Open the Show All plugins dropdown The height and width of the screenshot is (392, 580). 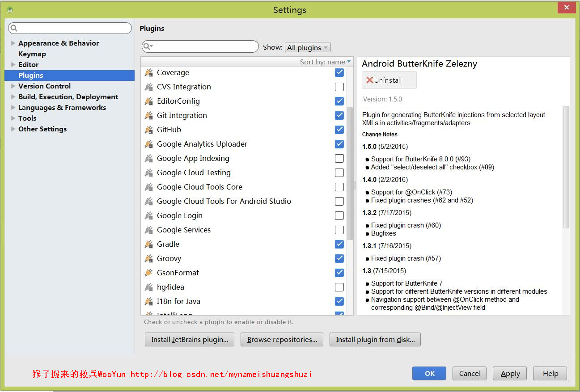[x=308, y=47]
